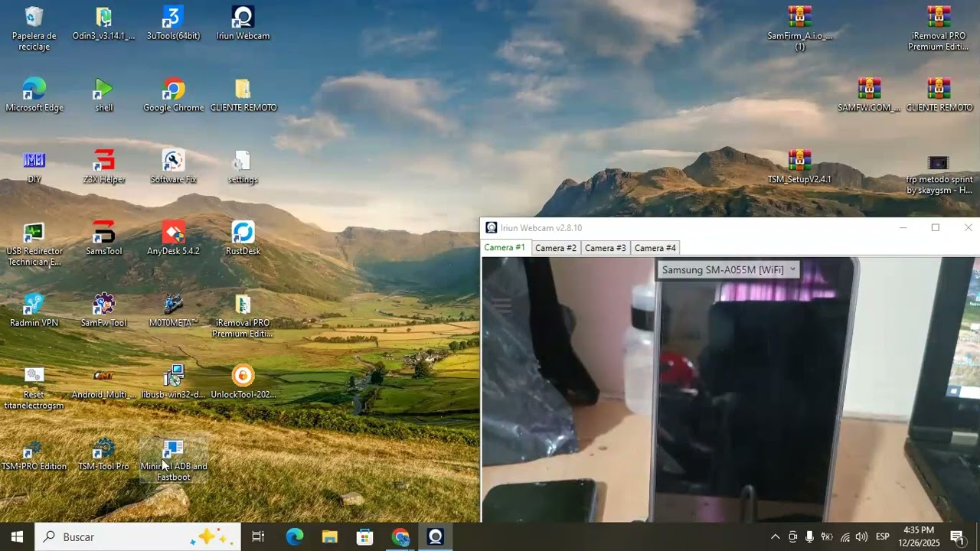Switch to Chrome in the taskbar

[x=400, y=537]
